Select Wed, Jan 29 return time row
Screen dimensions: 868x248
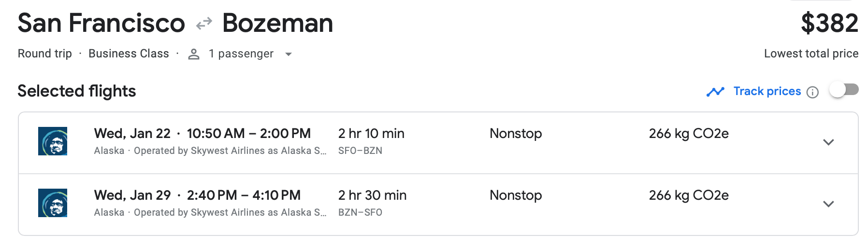(x=197, y=195)
